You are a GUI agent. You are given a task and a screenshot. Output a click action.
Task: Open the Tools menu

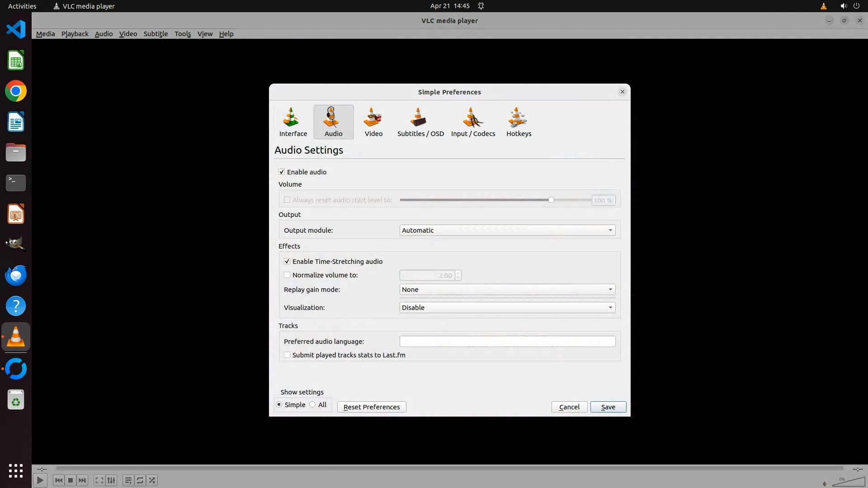182,34
